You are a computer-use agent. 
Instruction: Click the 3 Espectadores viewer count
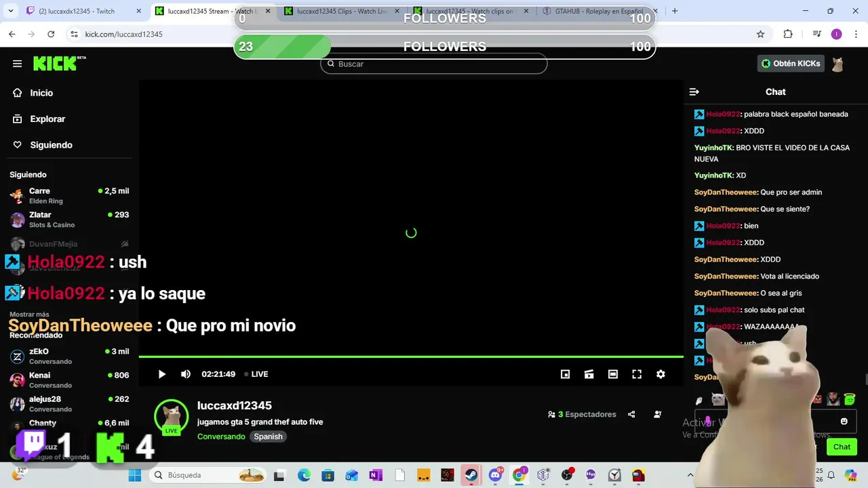pyautogui.click(x=582, y=414)
